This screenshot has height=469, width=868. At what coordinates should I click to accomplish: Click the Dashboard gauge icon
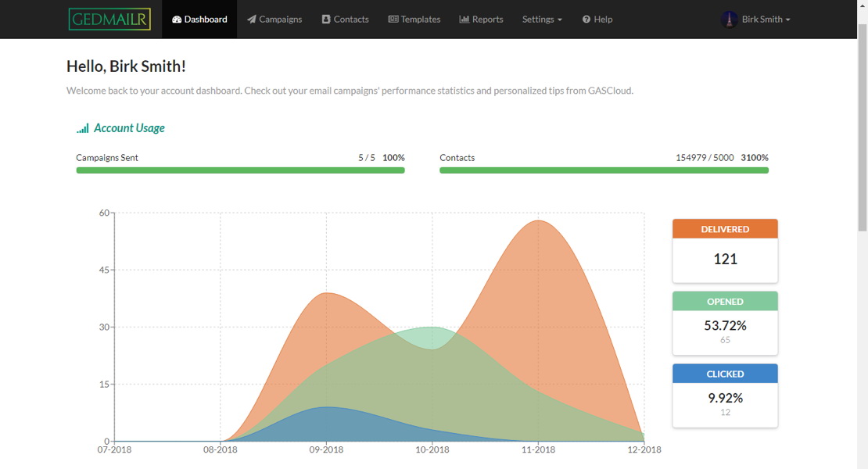(x=177, y=20)
